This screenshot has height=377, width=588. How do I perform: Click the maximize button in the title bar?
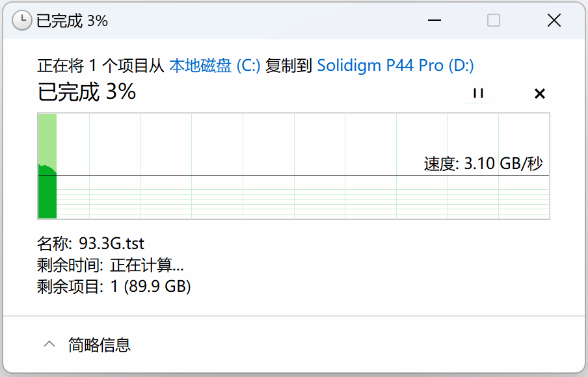[x=494, y=21]
